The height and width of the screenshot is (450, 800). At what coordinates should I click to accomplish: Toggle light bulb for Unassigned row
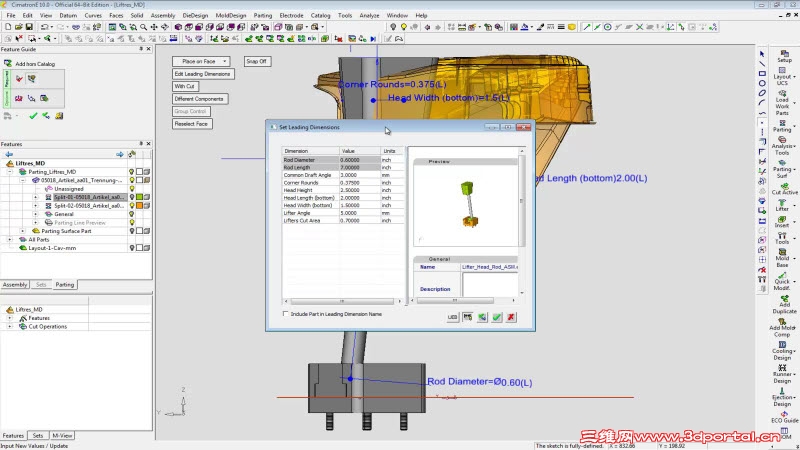pos(132,189)
